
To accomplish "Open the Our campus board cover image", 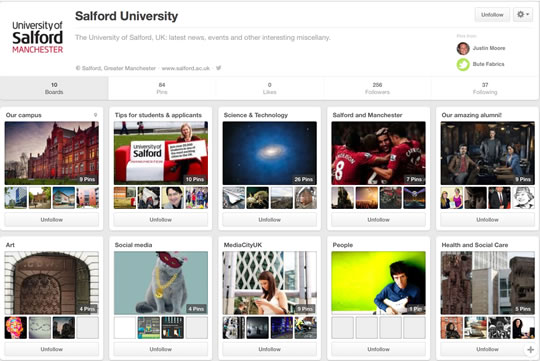I will pos(52,153).
